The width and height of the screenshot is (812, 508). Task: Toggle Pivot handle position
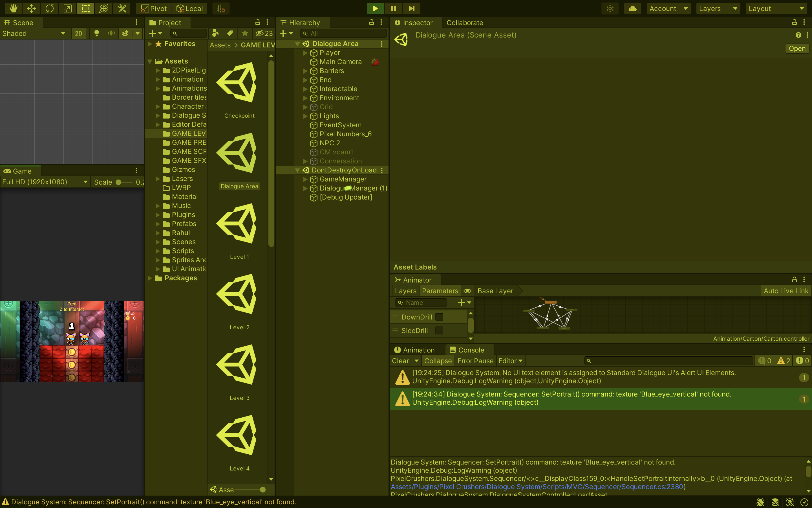[154, 8]
